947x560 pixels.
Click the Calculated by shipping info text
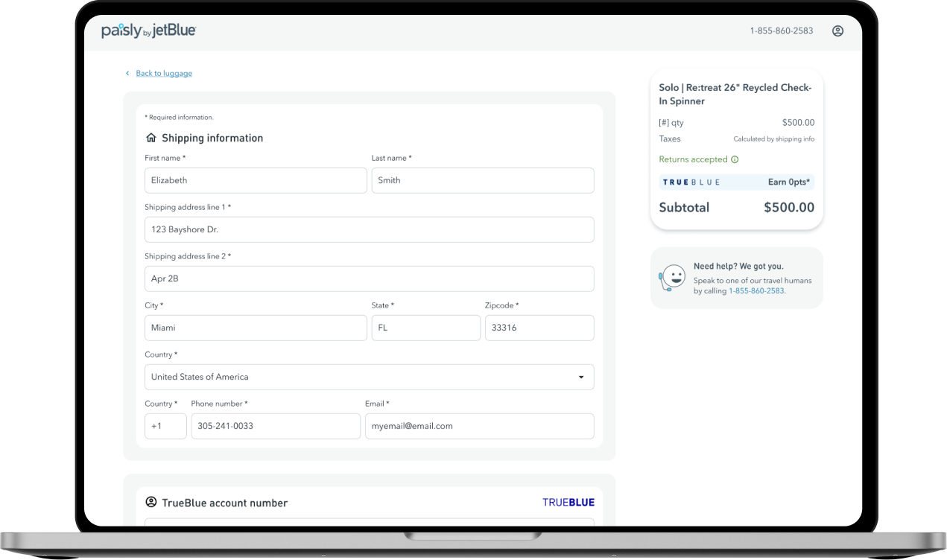[774, 139]
